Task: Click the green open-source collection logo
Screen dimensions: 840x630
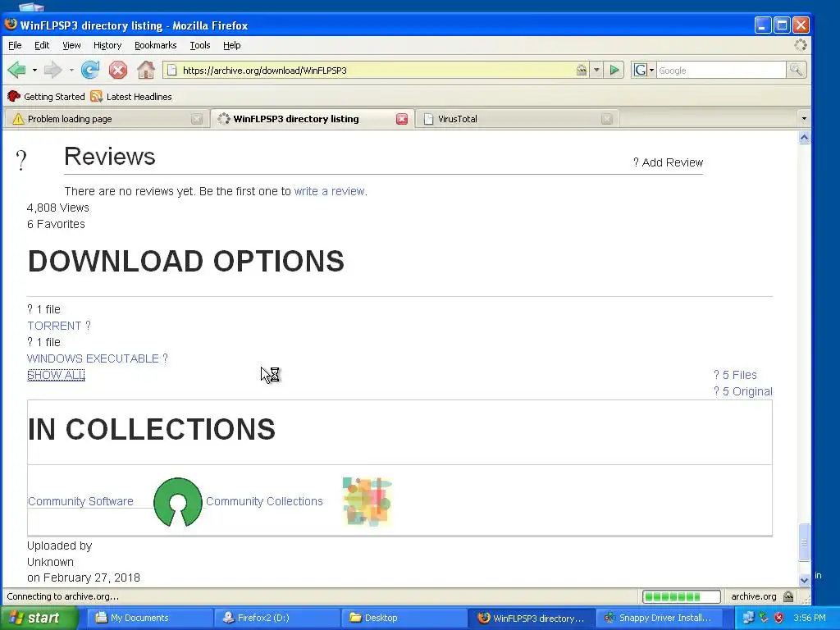Action: [178, 501]
